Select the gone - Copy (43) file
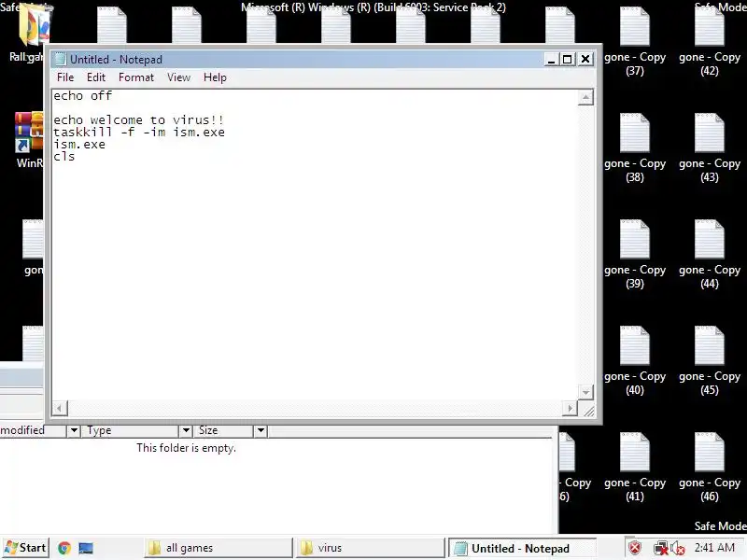The height and width of the screenshot is (560, 747). point(710,148)
